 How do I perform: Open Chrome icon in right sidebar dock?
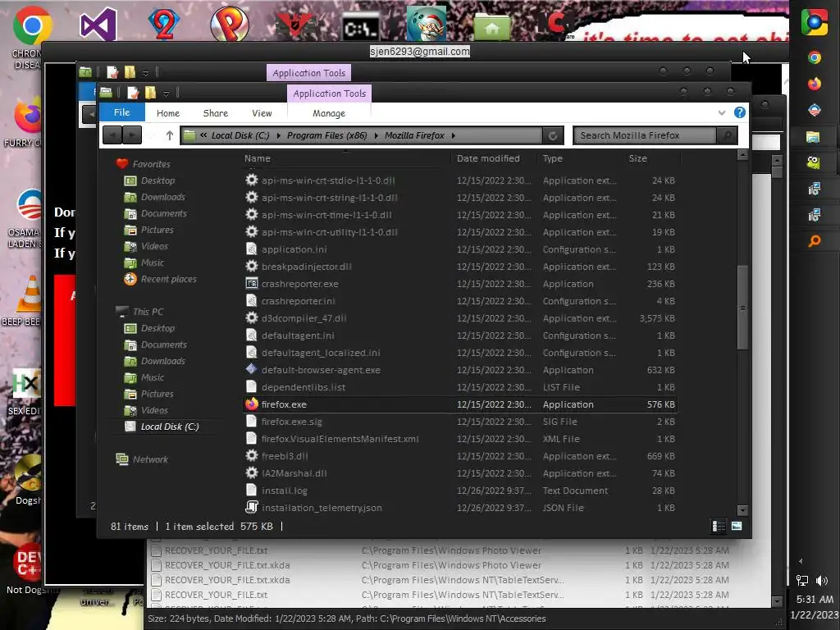(815, 57)
